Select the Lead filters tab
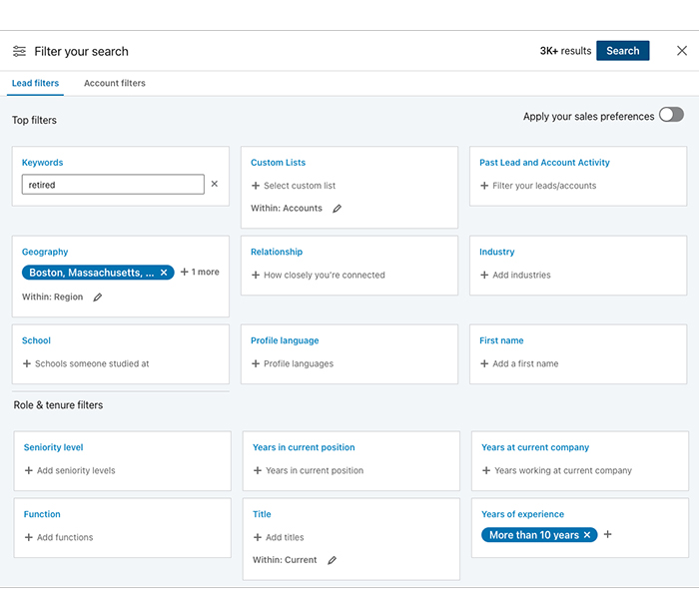This screenshot has height=616, width=699. (x=35, y=84)
